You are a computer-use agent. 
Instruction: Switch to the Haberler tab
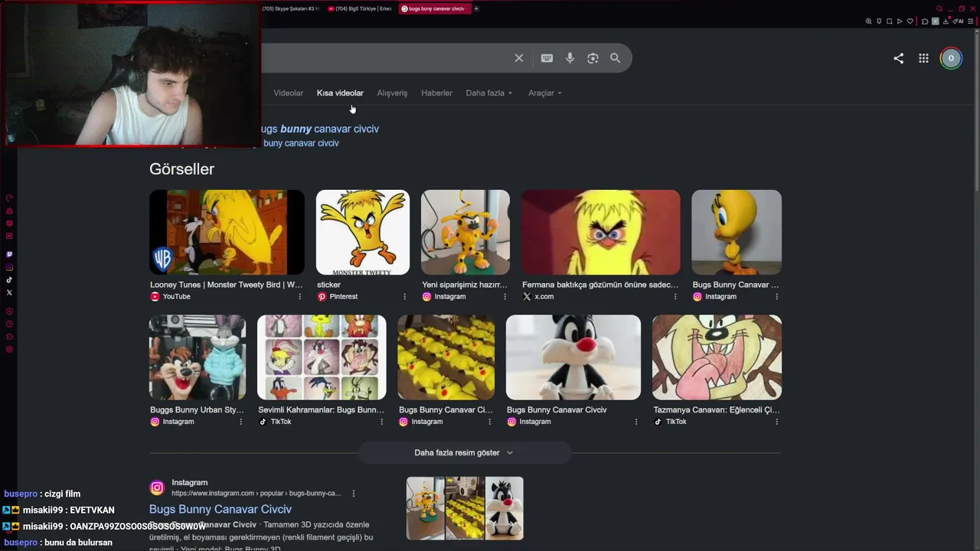436,93
